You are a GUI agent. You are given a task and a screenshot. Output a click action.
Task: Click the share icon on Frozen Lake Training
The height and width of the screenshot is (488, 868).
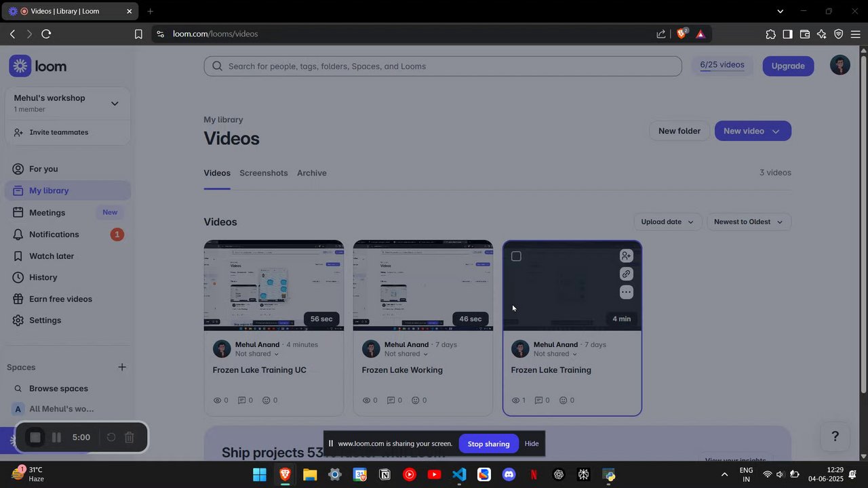627,256
